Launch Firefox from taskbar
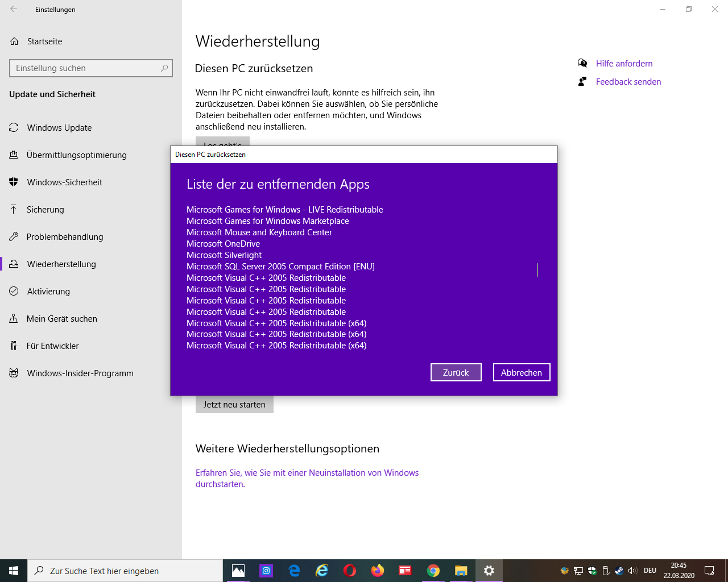 click(x=378, y=571)
